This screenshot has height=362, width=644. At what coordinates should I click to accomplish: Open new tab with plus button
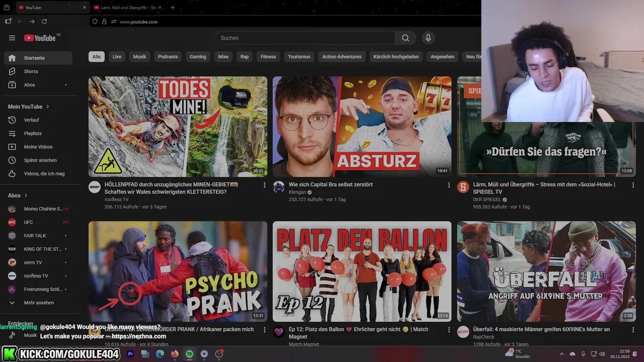point(173,8)
